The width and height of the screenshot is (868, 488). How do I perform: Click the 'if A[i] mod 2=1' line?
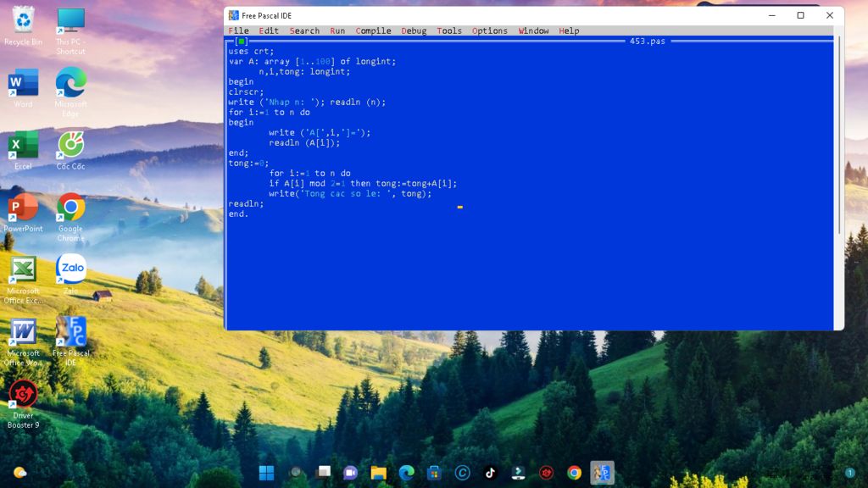tap(363, 183)
